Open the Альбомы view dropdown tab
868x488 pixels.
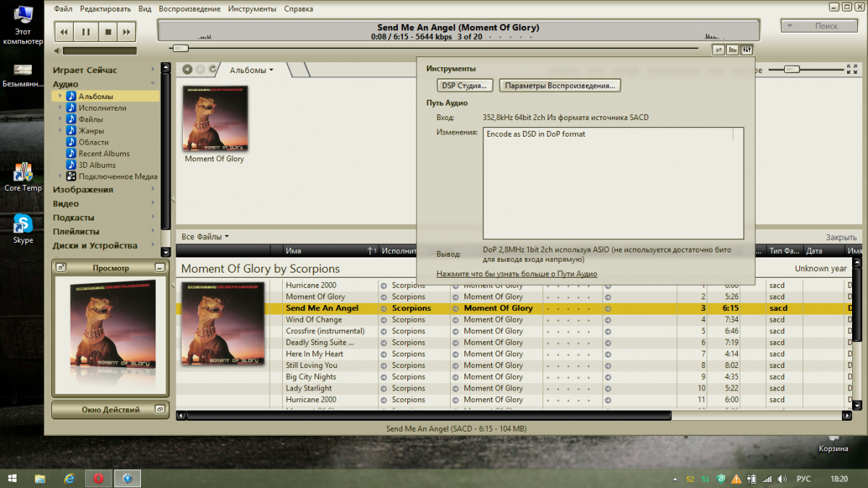(x=252, y=70)
